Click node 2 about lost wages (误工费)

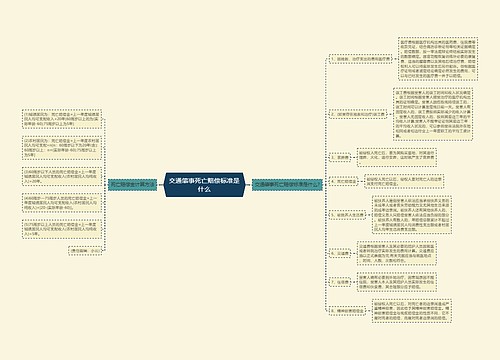pyautogui.click(x=358, y=114)
